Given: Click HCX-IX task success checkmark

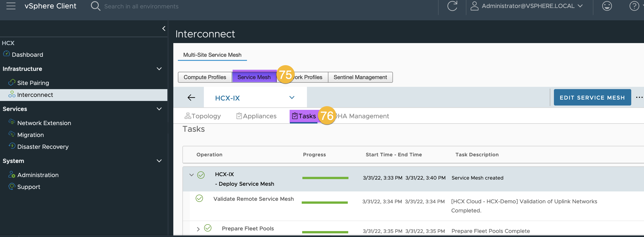Looking at the screenshot, I should pyautogui.click(x=201, y=175).
